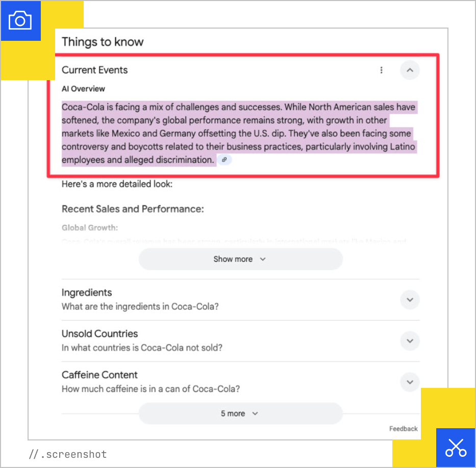Click the 'Things to know' title

pos(103,42)
